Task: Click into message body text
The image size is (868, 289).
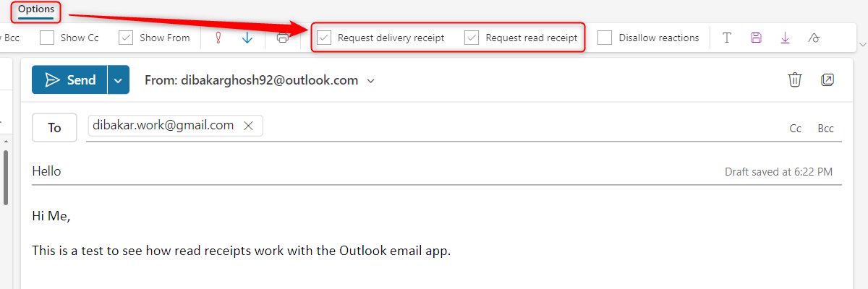Action: 242,251
